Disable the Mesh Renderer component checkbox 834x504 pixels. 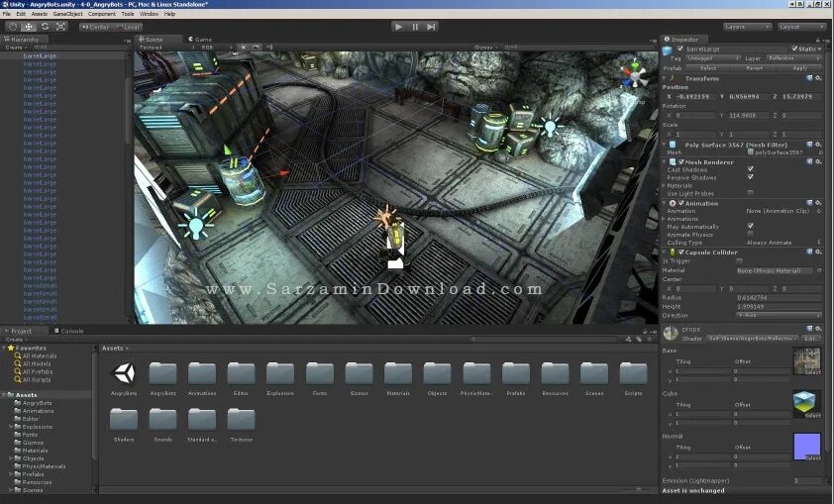(680, 161)
